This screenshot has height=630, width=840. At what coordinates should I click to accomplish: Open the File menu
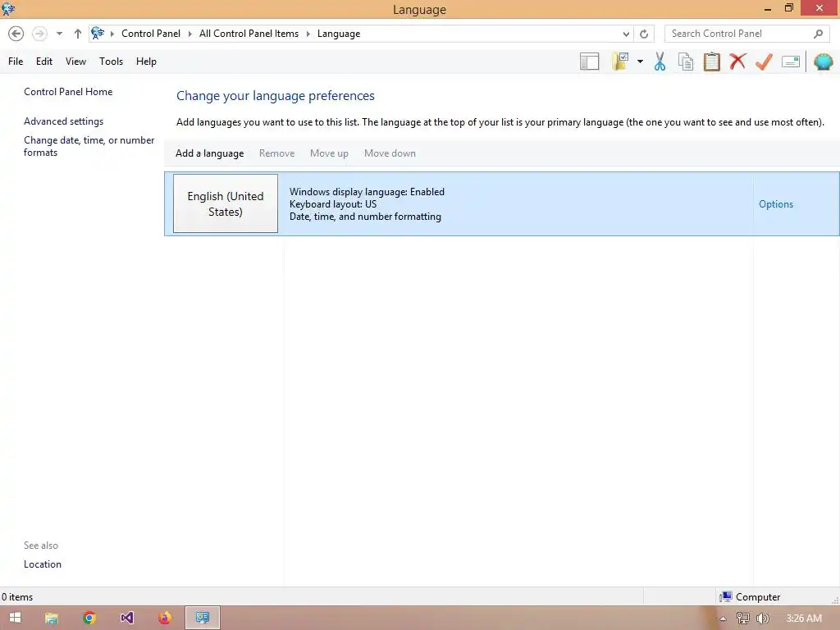click(16, 62)
